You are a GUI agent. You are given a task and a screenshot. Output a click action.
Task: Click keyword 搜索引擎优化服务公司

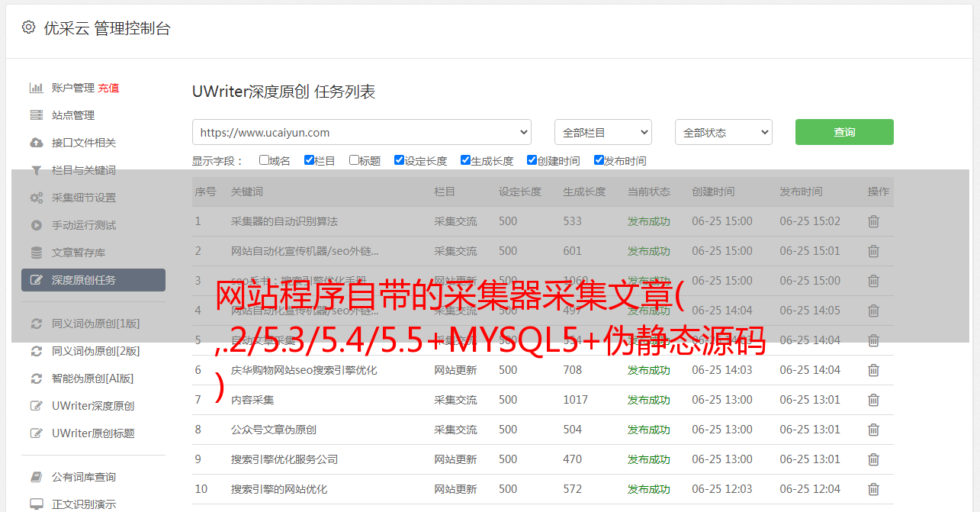284,459
